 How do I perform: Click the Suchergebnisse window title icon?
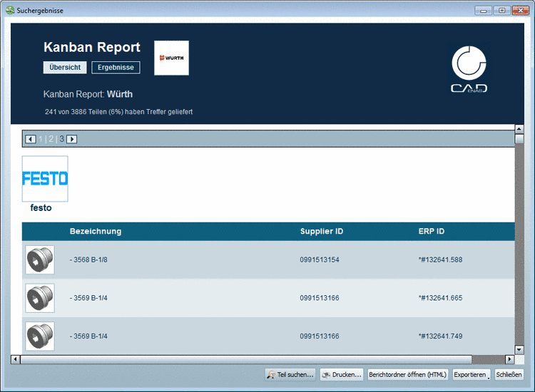tap(10, 10)
